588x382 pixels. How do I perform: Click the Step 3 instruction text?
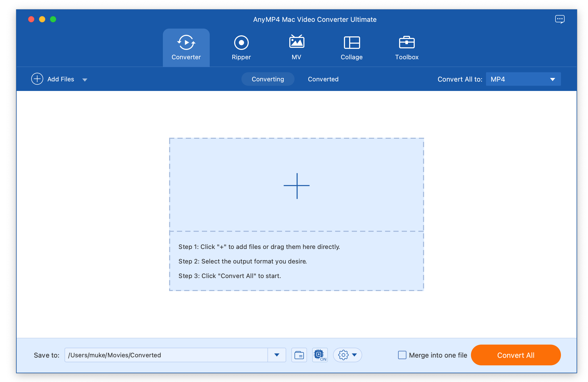pos(230,276)
